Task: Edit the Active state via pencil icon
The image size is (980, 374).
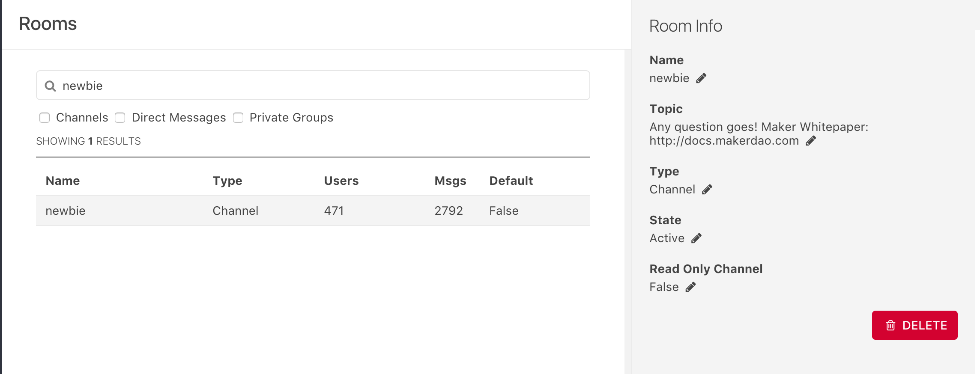Action: [x=696, y=238]
